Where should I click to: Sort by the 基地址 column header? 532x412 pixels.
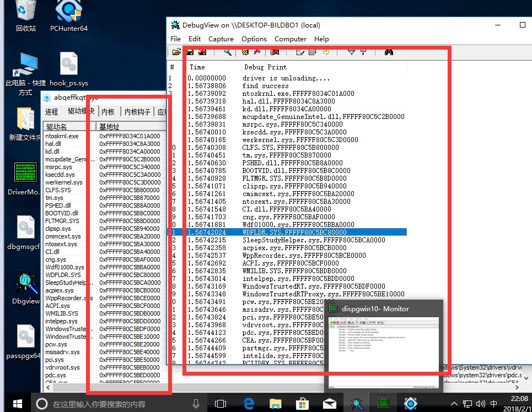131,127
